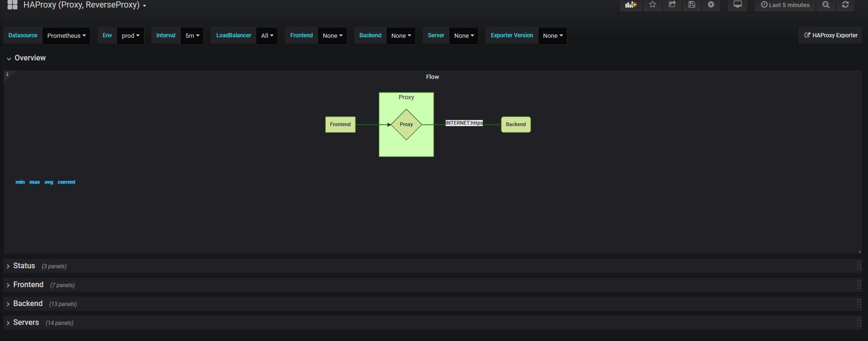
Task: Select the Backend node in flow diagram
Action: [x=516, y=125]
